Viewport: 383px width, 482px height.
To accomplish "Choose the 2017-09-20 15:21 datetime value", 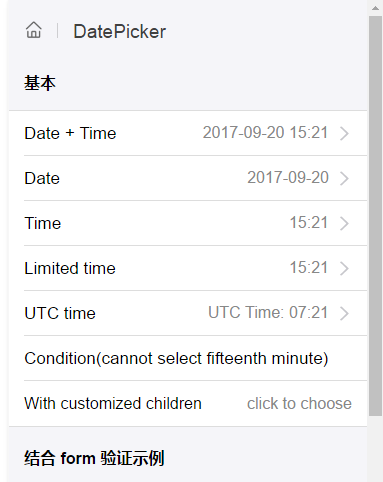I will [x=265, y=133].
